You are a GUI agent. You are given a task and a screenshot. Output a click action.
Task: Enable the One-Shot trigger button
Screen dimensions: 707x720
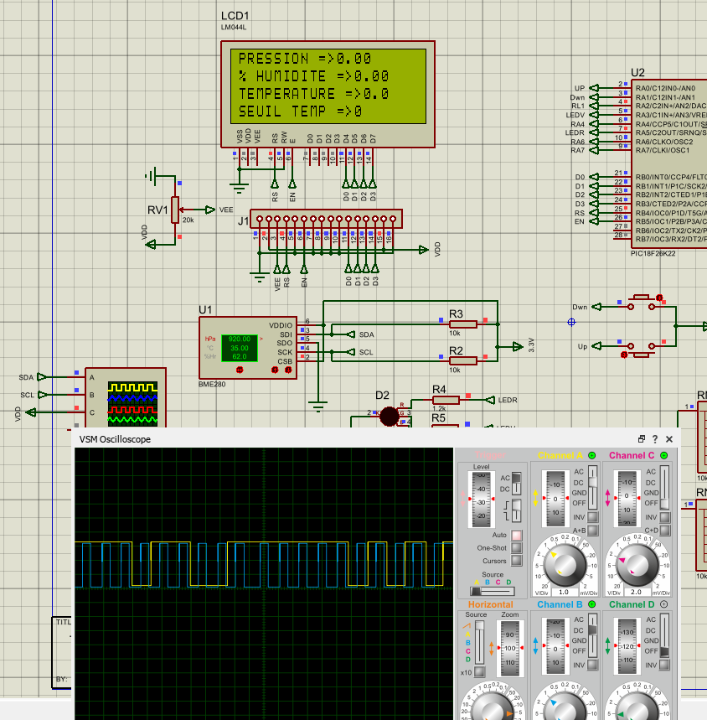[516, 548]
